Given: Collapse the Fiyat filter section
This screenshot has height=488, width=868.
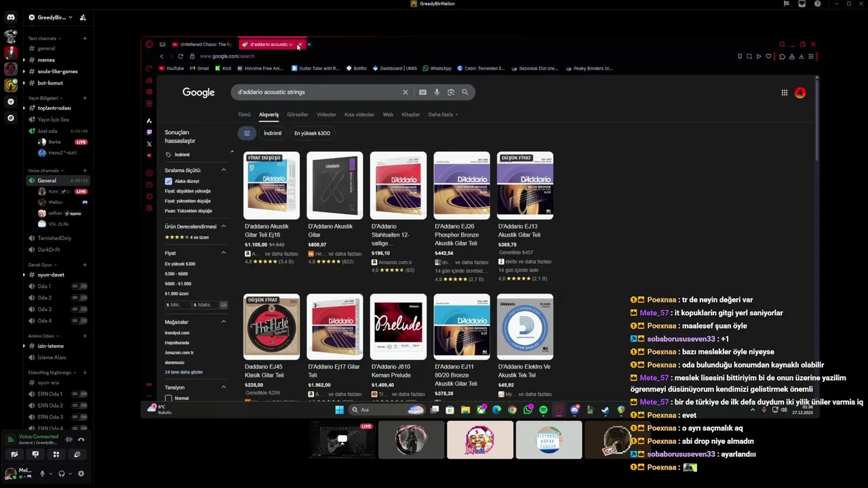Looking at the screenshot, I should click(x=224, y=253).
